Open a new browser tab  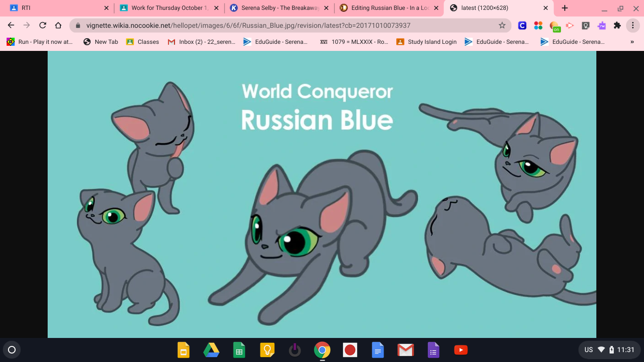(x=565, y=8)
